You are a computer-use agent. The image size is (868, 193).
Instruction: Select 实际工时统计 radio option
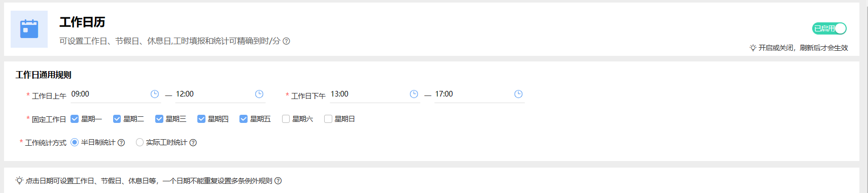(140, 143)
